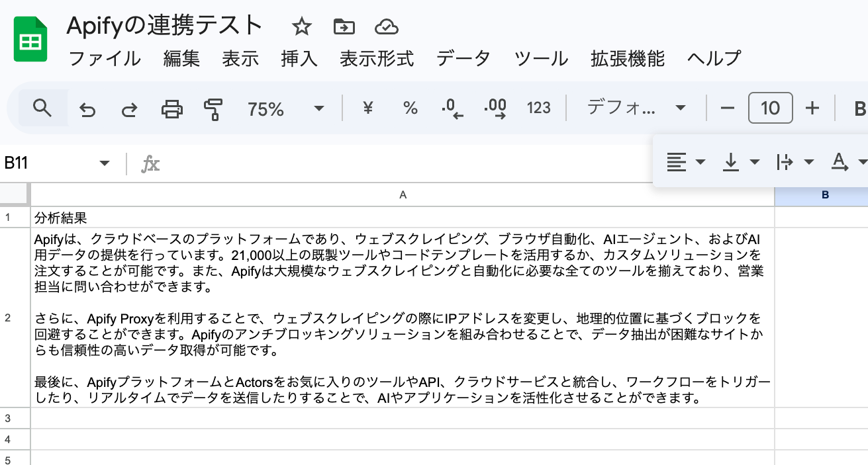
Task: Apply yen currency format
Action: pos(368,108)
